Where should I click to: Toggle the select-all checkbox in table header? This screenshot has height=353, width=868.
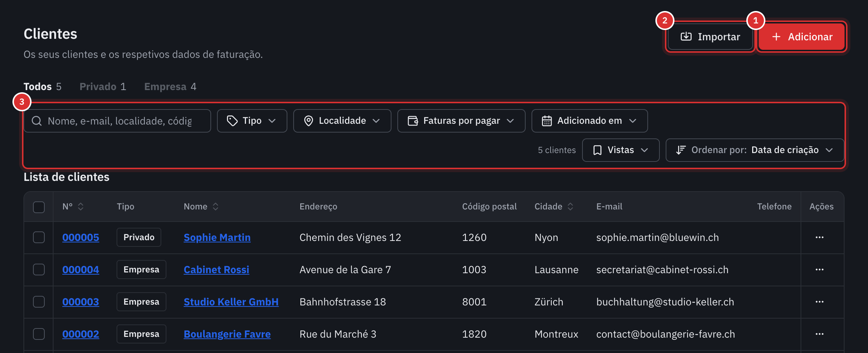tap(39, 207)
